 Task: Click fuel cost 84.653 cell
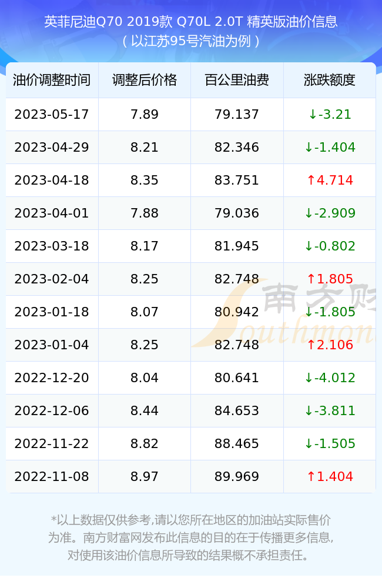click(237, 411)
